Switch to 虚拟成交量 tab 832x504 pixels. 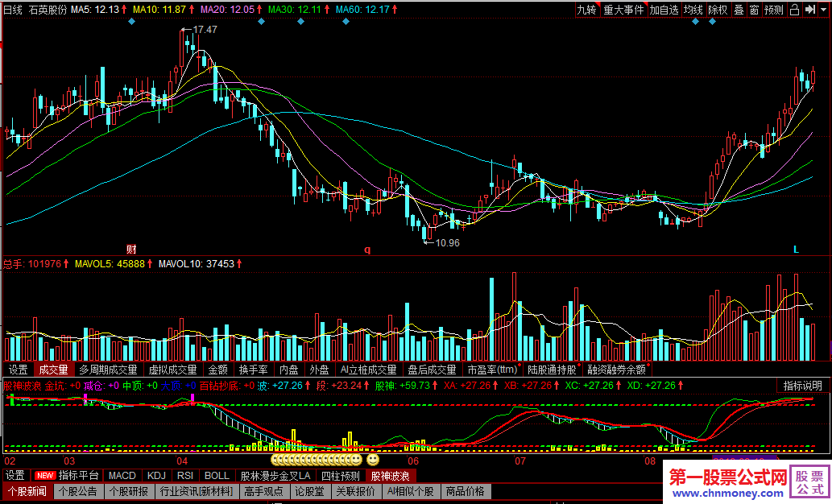pyautogui.click(x=172, y=370)
